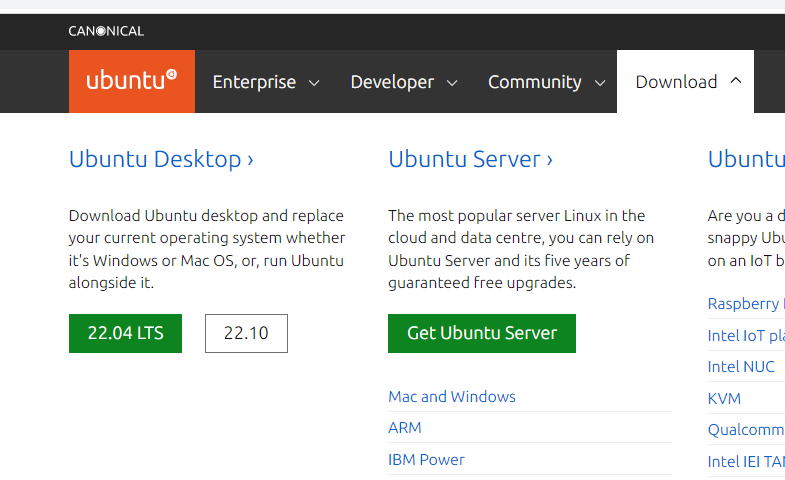
Task: Open the KVM link
Action: pos(724,399)
